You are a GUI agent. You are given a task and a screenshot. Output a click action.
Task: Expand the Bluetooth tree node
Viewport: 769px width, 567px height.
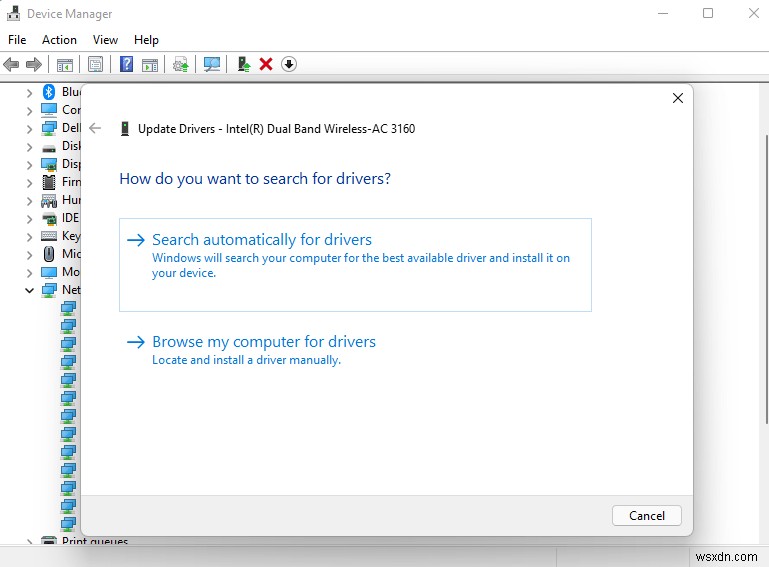tap(29, 92)
